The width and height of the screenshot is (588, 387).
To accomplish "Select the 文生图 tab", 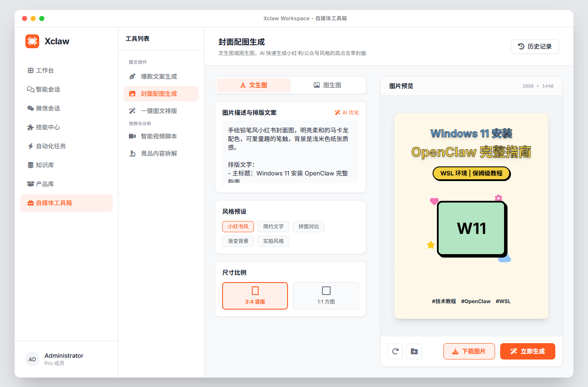I will [x=254, y=85].
